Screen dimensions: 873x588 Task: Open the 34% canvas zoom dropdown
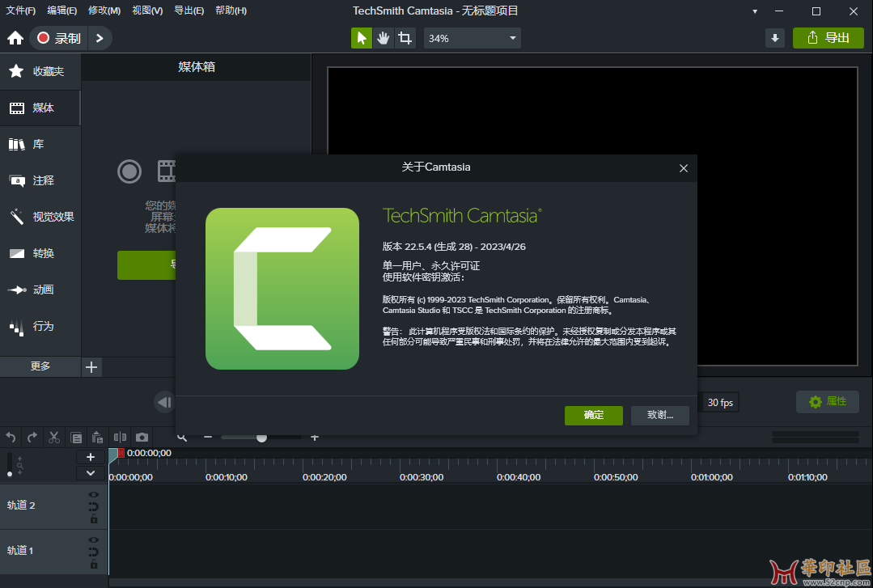pyautogui.click(x=473, y=38)
